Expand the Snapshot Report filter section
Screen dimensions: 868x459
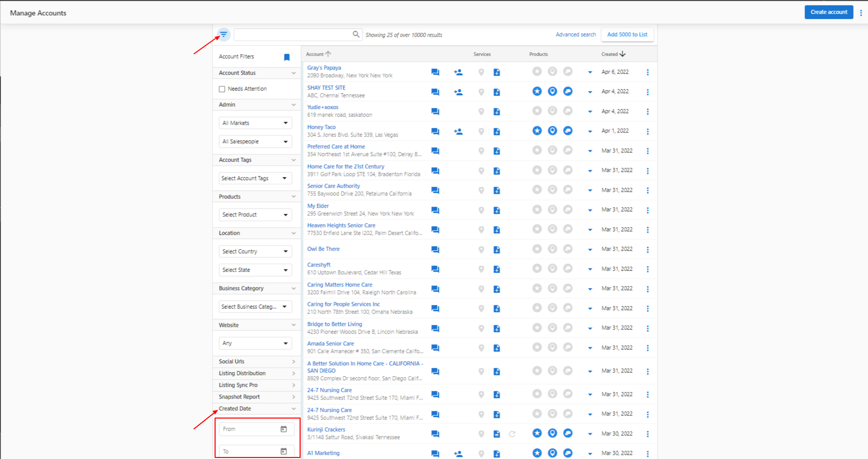[257, 397]
